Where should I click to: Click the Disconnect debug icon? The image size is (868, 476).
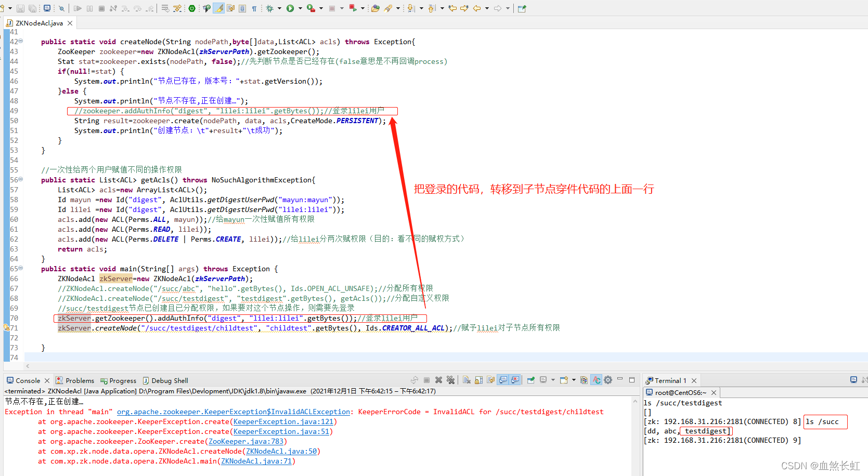click(x=113, y=8)
